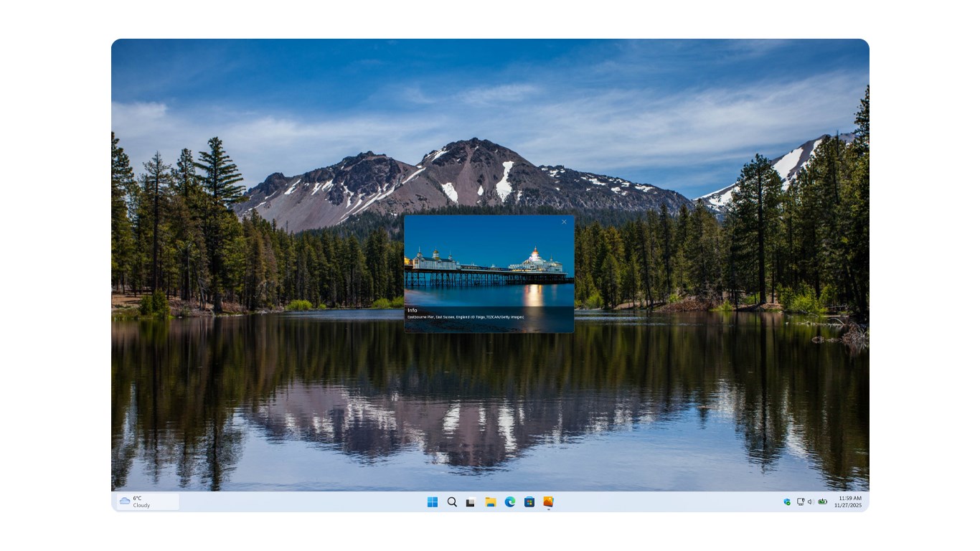
Task: Check battery status in the tray
Action: point(822,502)
